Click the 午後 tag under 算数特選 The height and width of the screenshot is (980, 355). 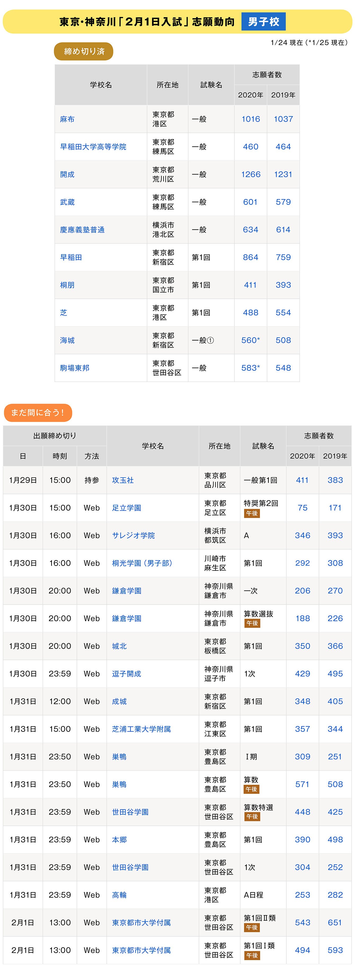252,817
